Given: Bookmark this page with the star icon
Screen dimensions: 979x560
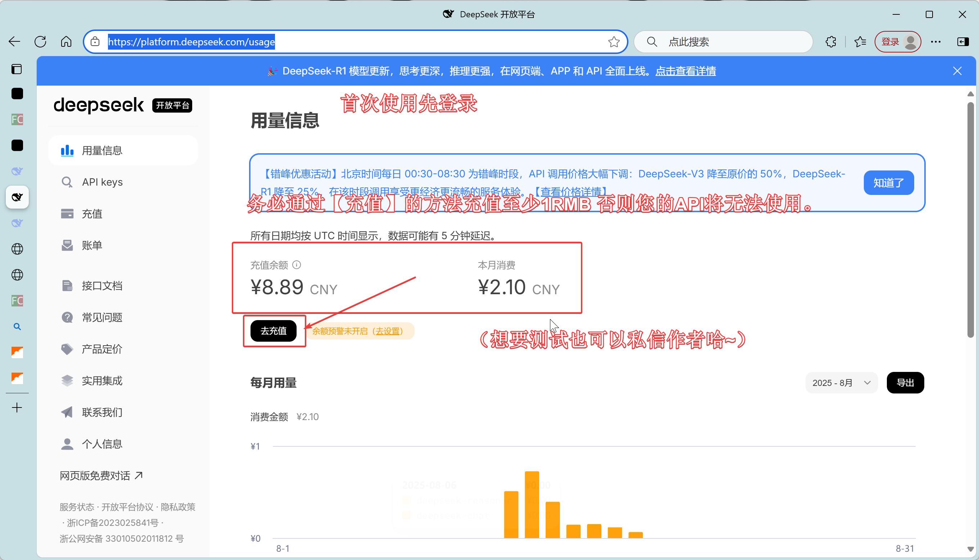Looking at the screenshot, I should 614,41.
